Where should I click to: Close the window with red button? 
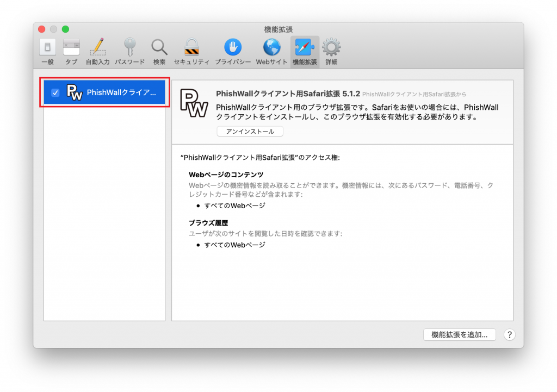(42, 29)
